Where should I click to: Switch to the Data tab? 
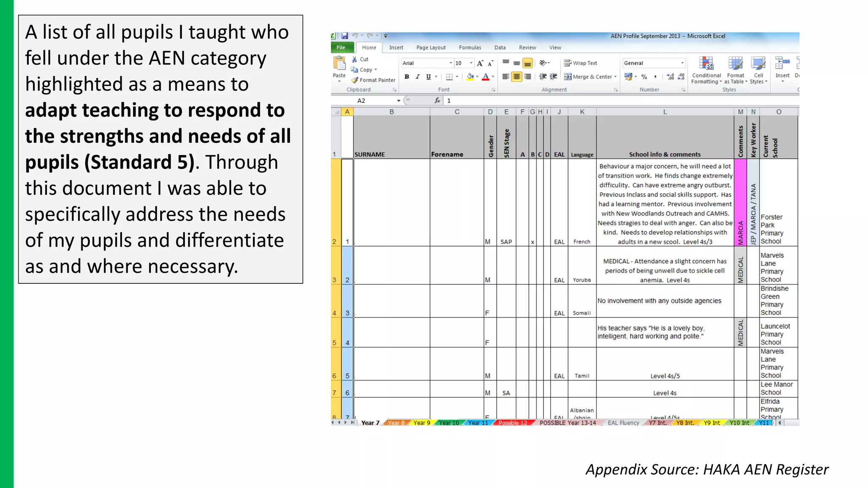click(500, 47)
